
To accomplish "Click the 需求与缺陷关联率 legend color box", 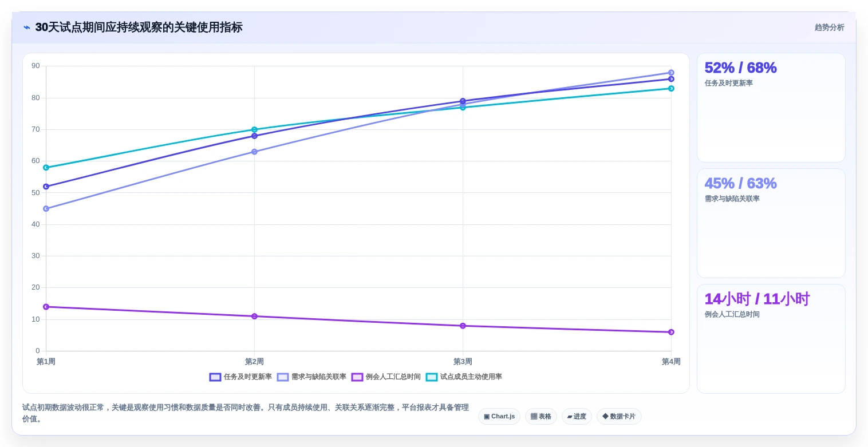I will pyautogui.click(x=283, y=377).
